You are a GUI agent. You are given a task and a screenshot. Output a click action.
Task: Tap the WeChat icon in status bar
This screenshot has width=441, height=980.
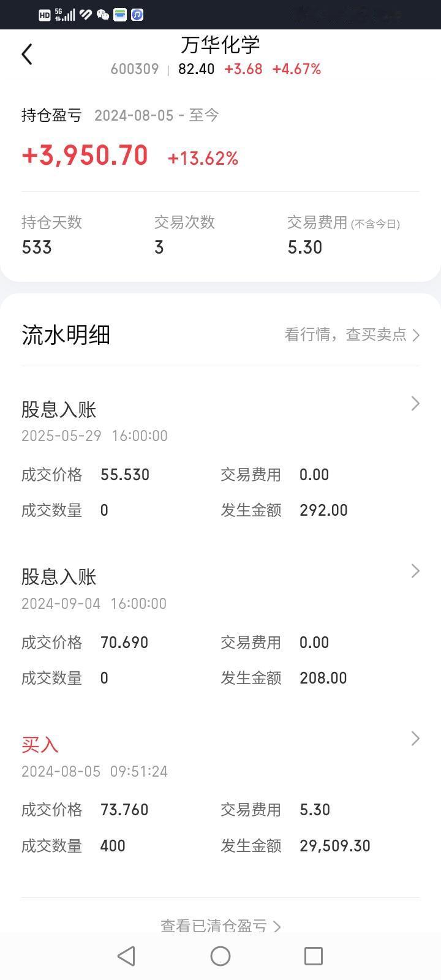coord(103,15)
